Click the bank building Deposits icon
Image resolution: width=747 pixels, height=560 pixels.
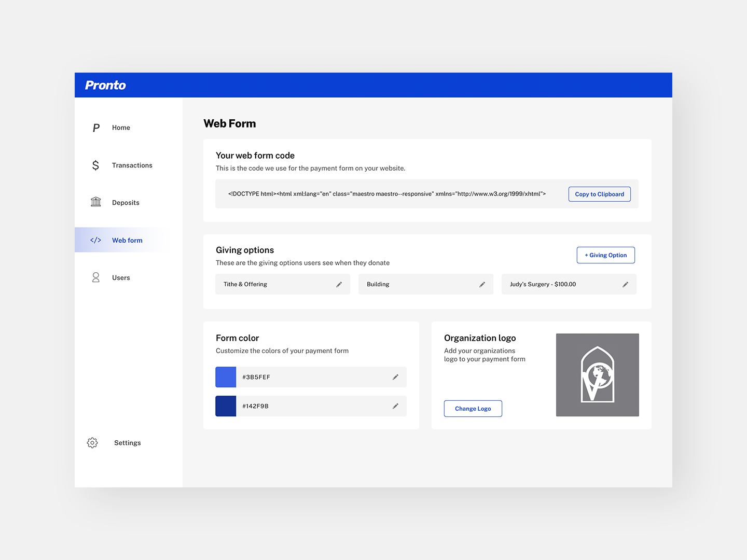96,202
